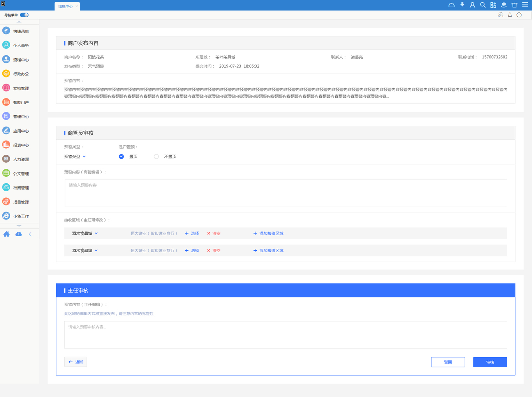This screenshot has width=532, height=397.
Task: Click the 报表中心 sidebar icon
Action: [x=6, y=145]
